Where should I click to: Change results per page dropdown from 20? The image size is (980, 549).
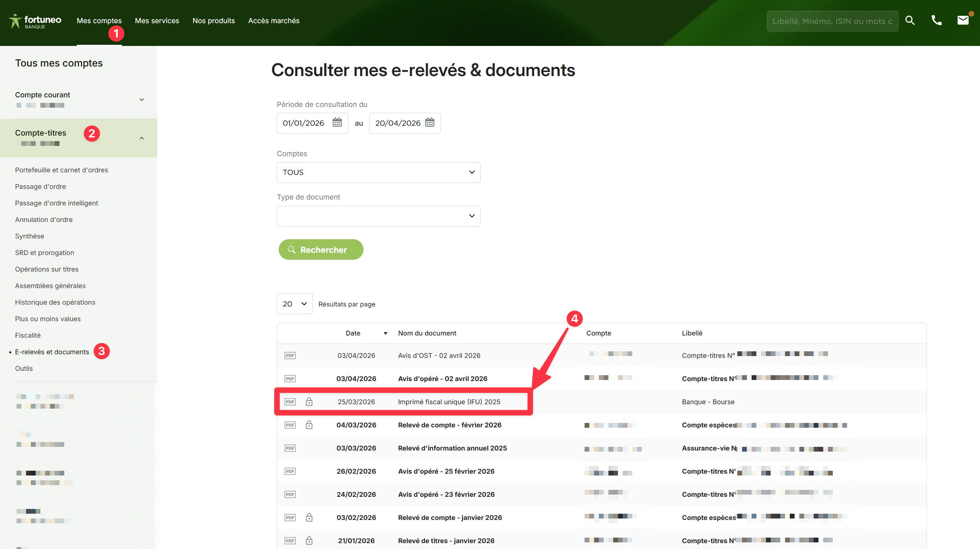[x=294, y=304]
